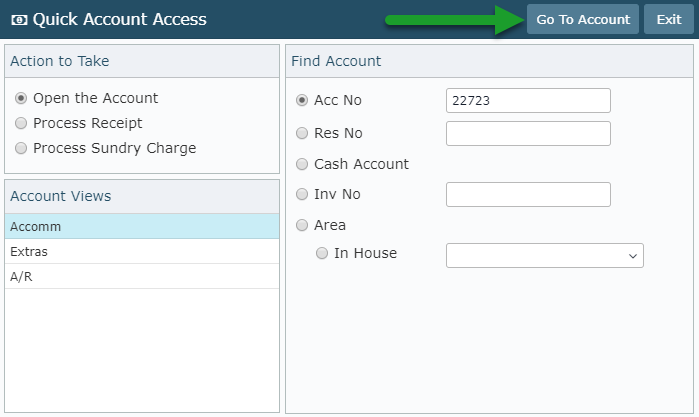This screenshot has width=699, height=417.
Task: Select the Area radio button
Action: click(302, 225)
